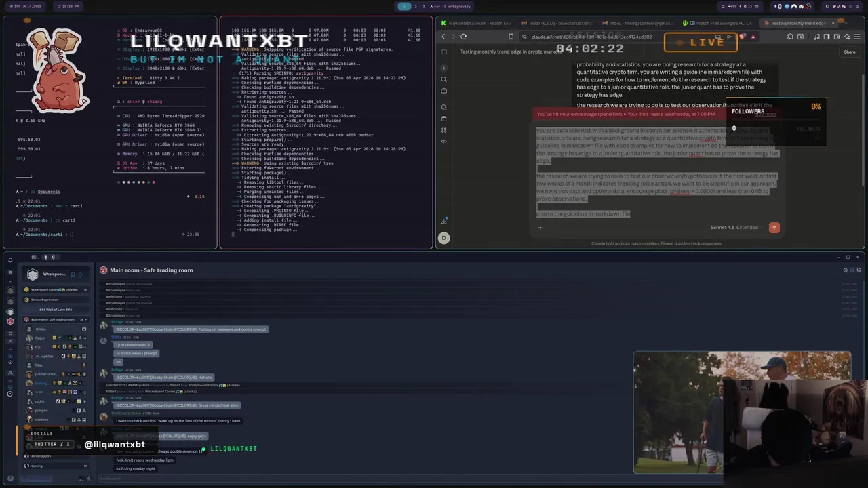This screenshot has height=488, width=868.
Task: Switch to the Inbox mwpgacontent Gmail tab
Action: (x=637, y=23)
